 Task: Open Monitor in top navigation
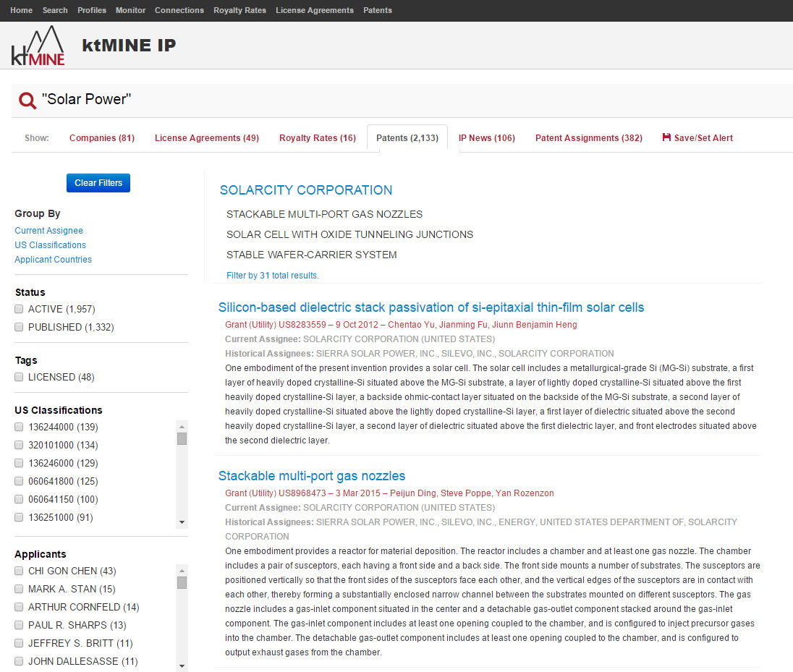click(x=130, y=10)
